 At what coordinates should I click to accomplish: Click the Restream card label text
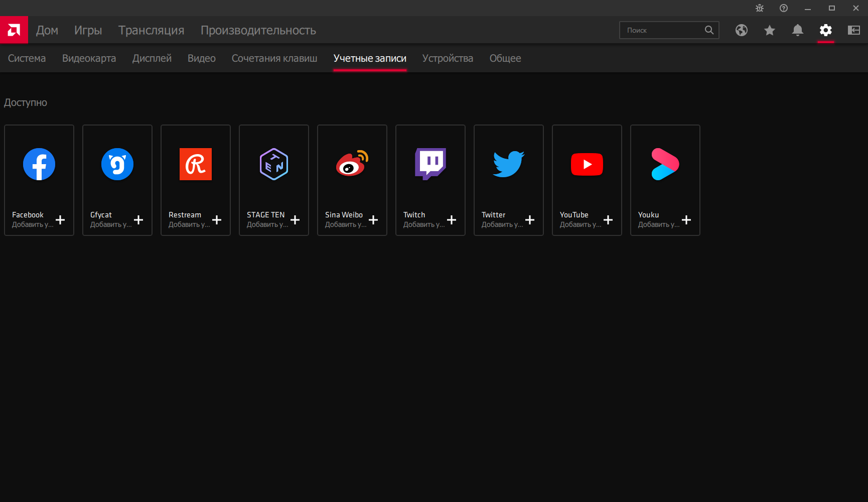[185, 215]
